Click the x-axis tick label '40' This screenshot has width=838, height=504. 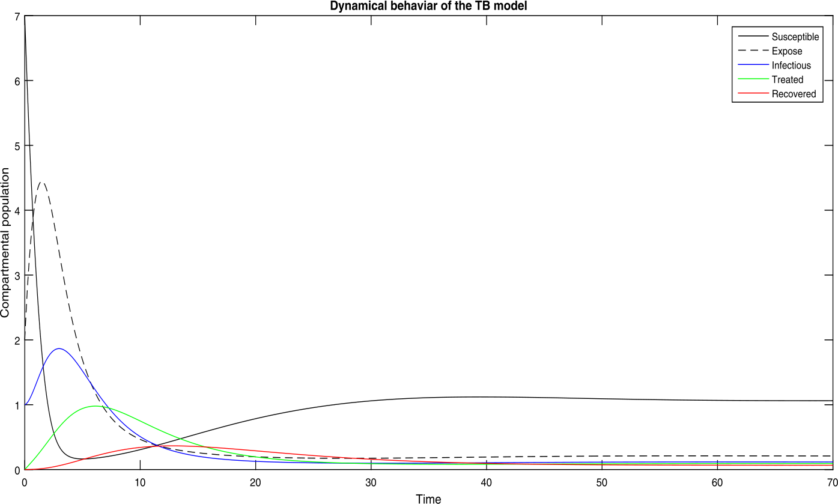486,482
